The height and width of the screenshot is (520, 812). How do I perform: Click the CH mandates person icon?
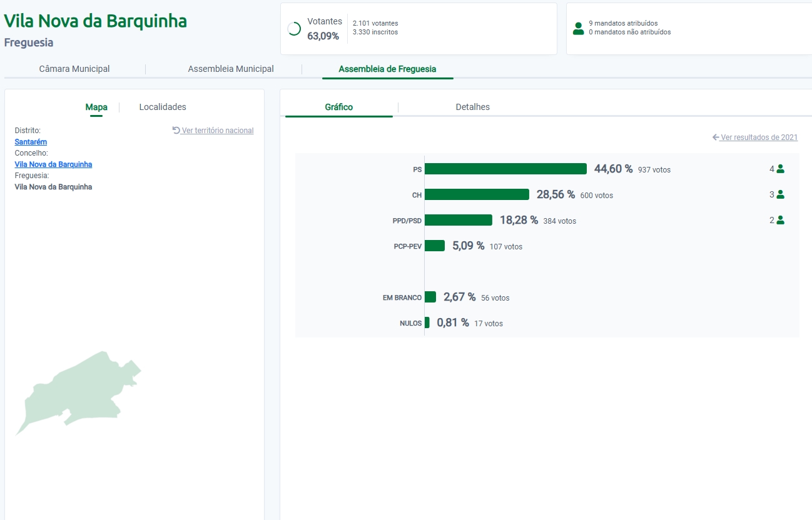[x=780, y=194]
